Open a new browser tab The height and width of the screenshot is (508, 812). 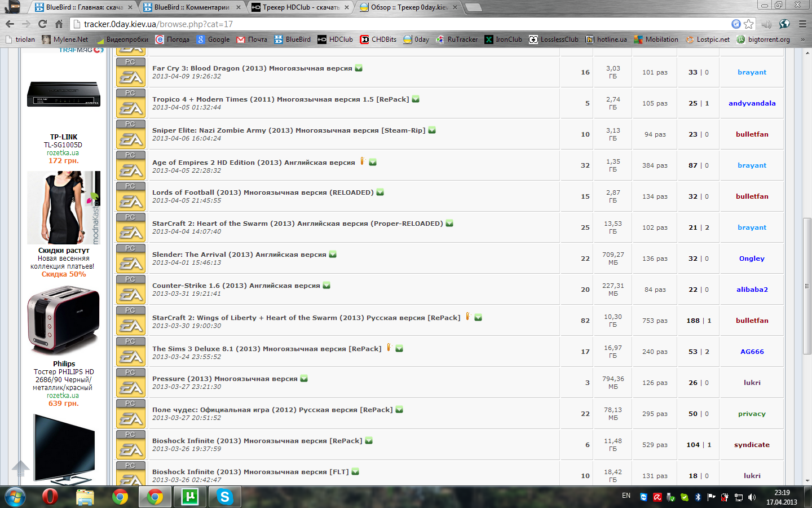pos(473,7)
